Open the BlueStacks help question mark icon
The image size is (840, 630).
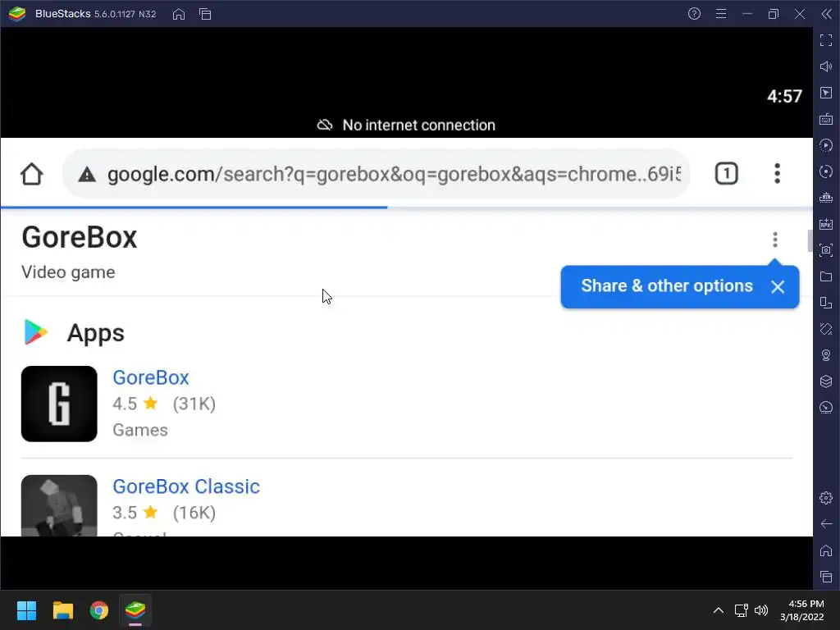pyautogui.click(x=694, y=14)
